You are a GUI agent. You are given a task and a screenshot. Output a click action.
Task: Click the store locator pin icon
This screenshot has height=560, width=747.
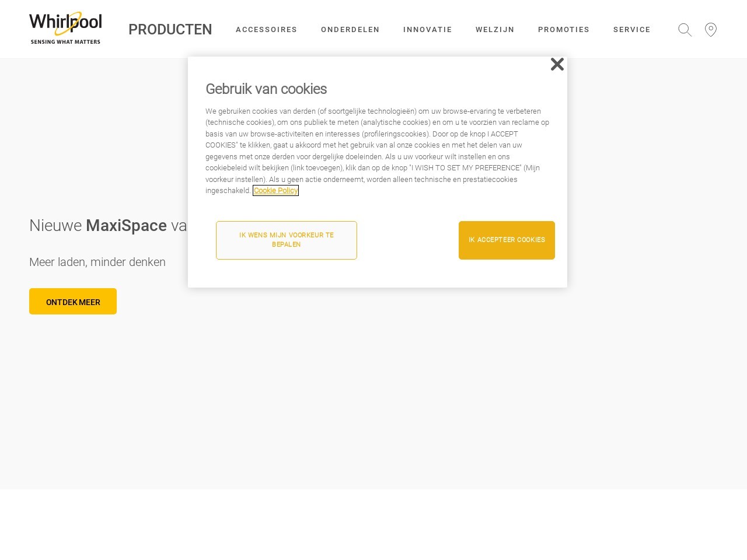click(710, 30)
